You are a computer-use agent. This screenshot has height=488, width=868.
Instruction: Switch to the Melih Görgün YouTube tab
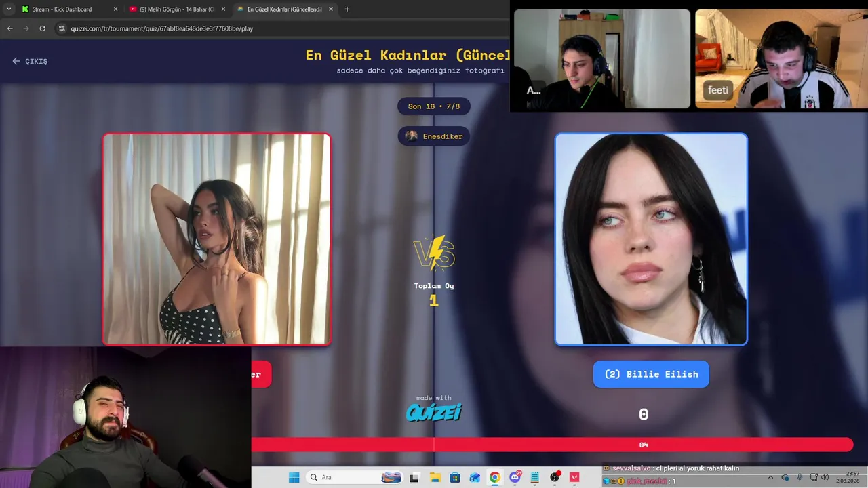(x=177, y=9)
